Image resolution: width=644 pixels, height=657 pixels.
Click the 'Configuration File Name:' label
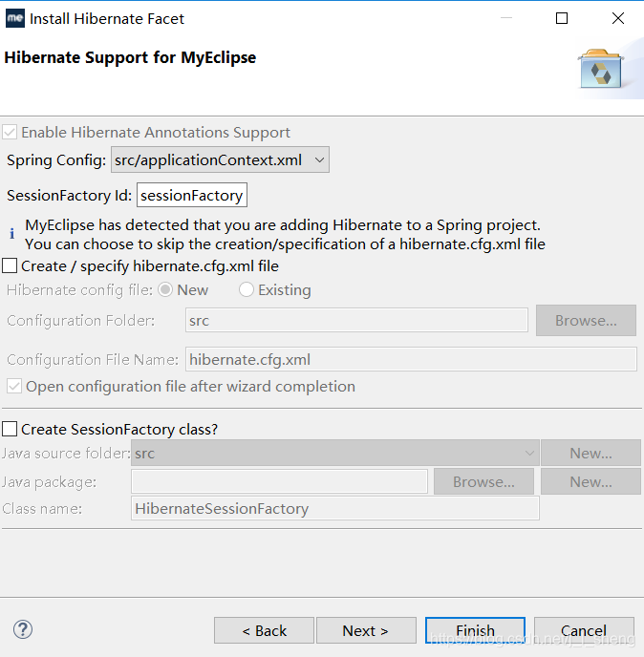tap(93, 359)
